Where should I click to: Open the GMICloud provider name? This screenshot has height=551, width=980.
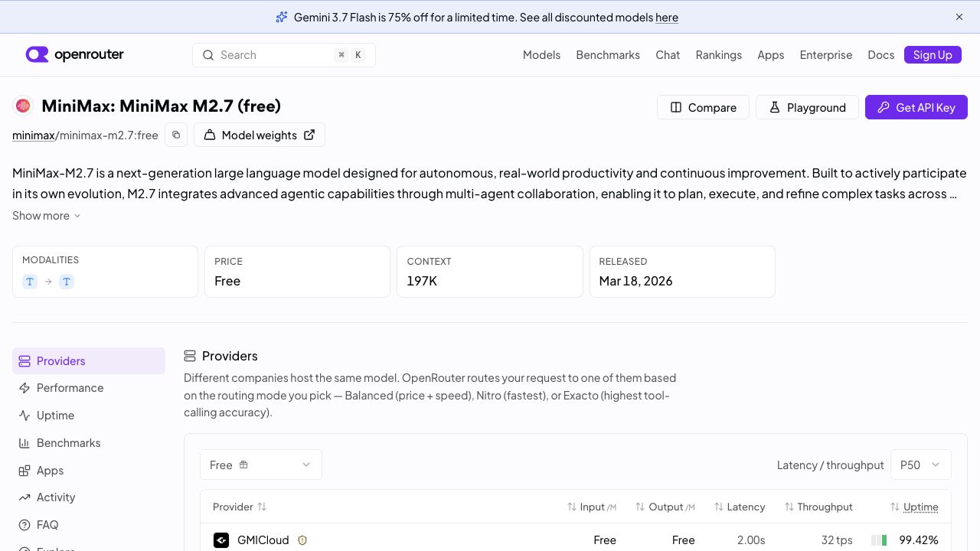(x=263, y=540)
